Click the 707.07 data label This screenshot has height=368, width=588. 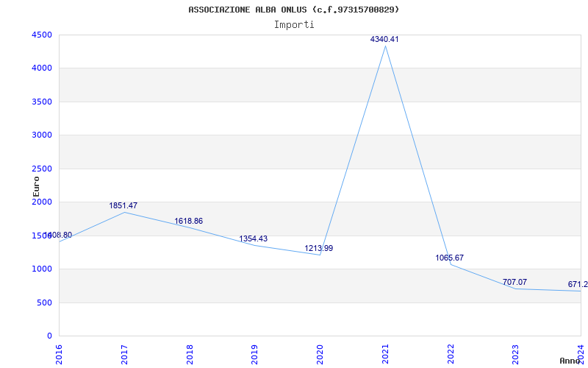point(514,282)
